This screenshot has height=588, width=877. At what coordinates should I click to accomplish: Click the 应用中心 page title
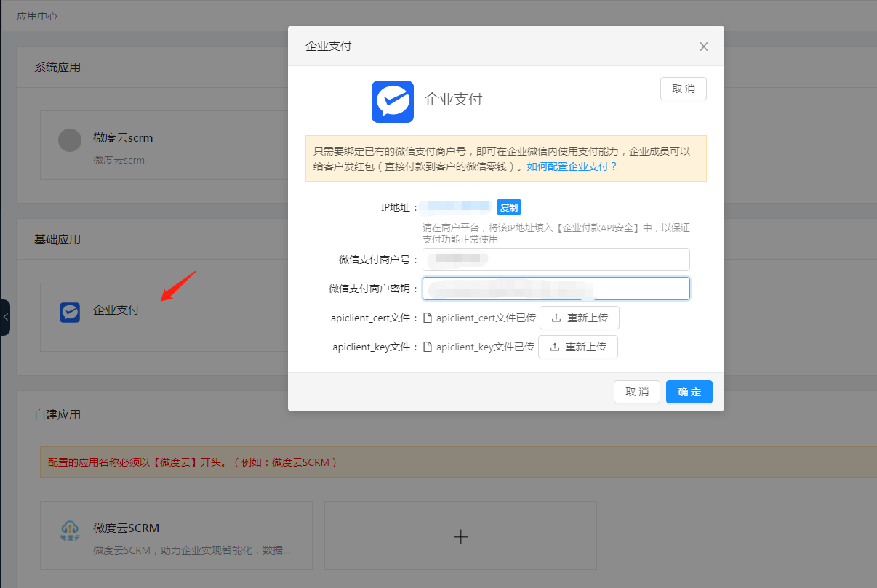pos(37,15)
